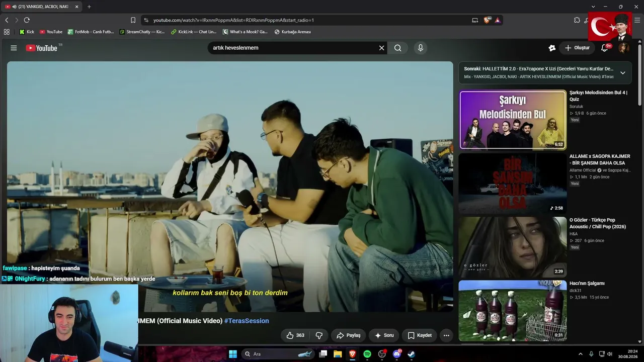Bookmark this page with the bookmark icon

(x=133, y=20)
